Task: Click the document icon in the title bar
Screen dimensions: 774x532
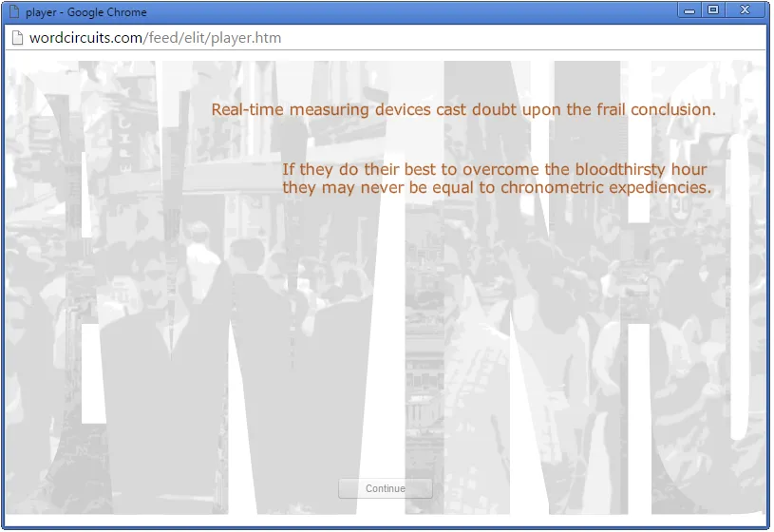Action: (14, 12)
